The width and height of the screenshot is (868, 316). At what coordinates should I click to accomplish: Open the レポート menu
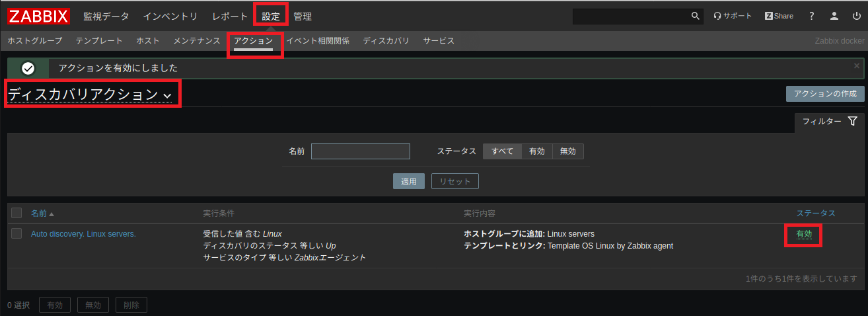point(230,16)
